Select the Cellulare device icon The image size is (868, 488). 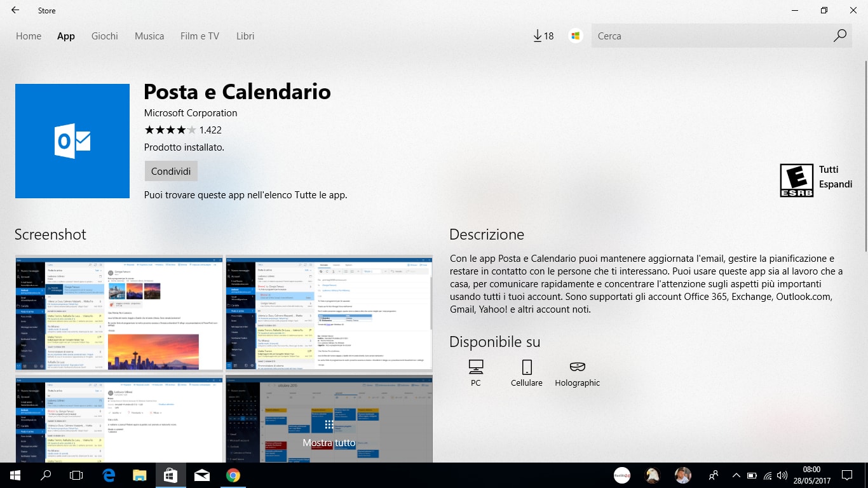526,366
